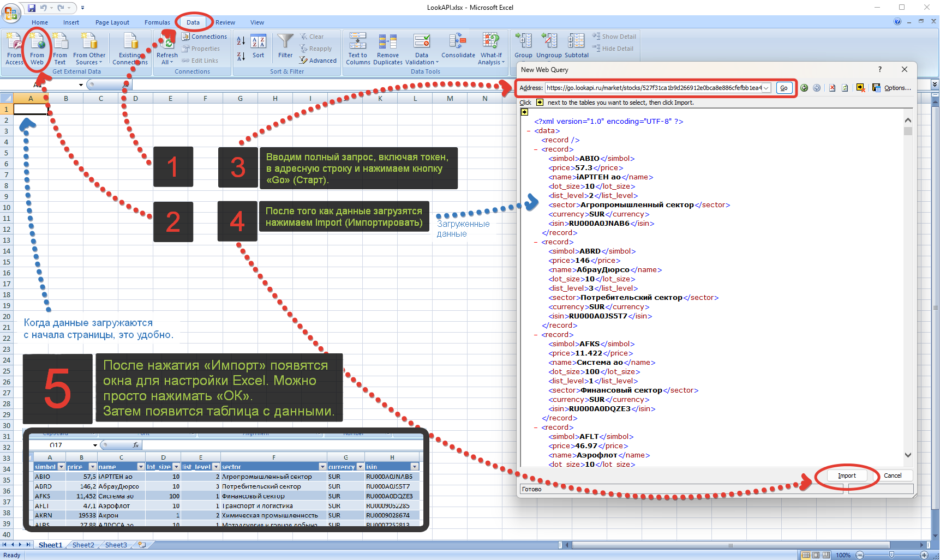The image size is (940, 560).
Task: Go back in New Web Query browser
Action: point(804,88)
